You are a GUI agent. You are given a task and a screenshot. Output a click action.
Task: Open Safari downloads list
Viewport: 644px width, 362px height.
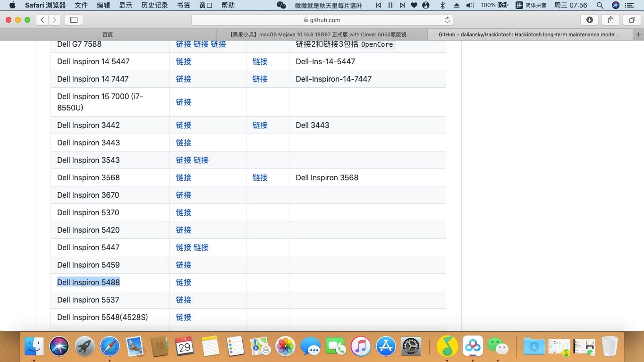[x=589, y=20]
